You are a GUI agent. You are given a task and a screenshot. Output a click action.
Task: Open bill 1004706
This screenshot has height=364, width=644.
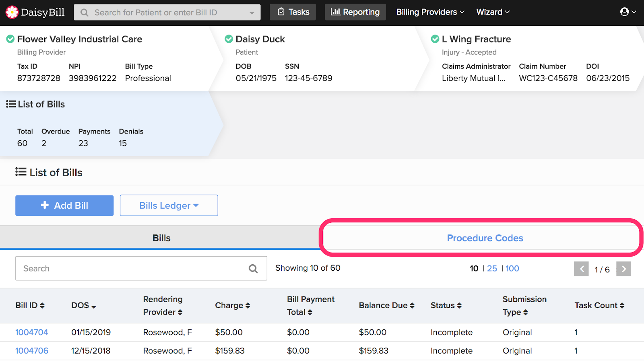coord(32,351)
